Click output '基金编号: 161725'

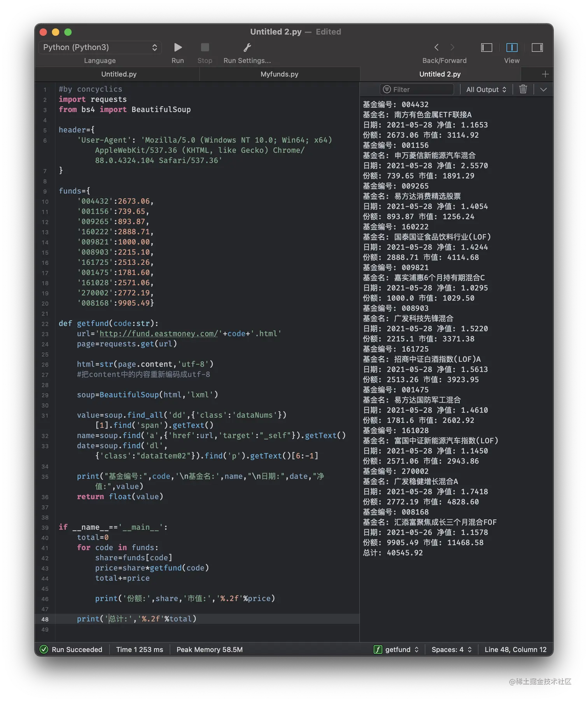point(395,349)
